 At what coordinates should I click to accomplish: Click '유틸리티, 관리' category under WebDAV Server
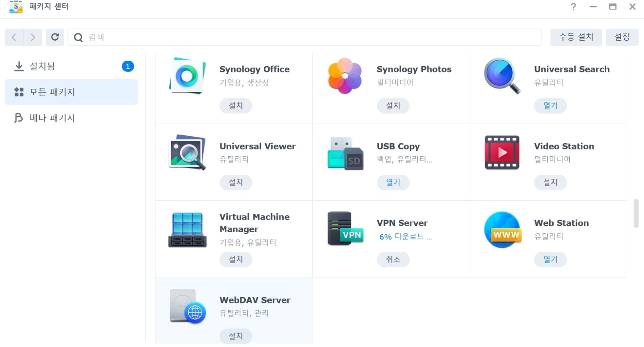[x=244, y=313]
